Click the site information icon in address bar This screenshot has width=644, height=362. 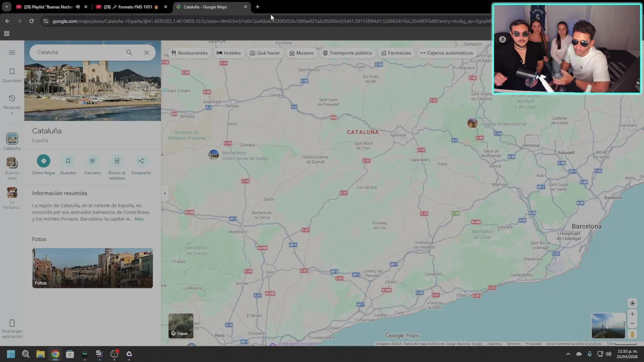[46, 21]
